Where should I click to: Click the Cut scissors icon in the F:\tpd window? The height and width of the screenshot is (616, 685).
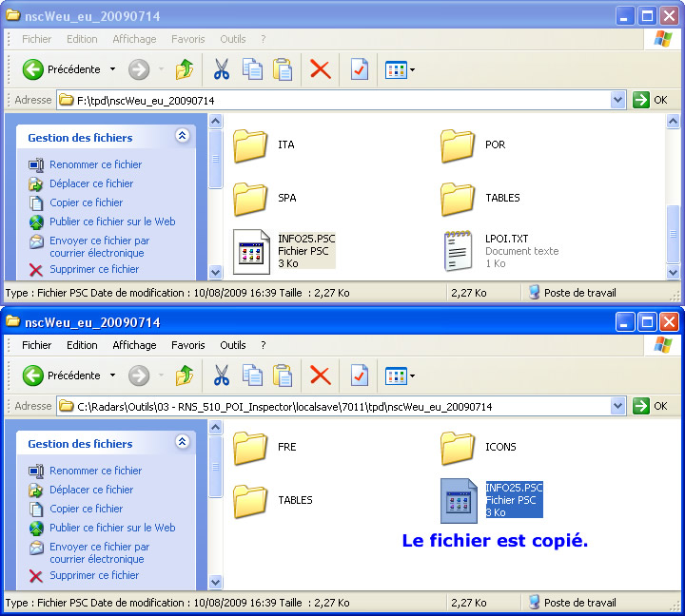[221, 69]
